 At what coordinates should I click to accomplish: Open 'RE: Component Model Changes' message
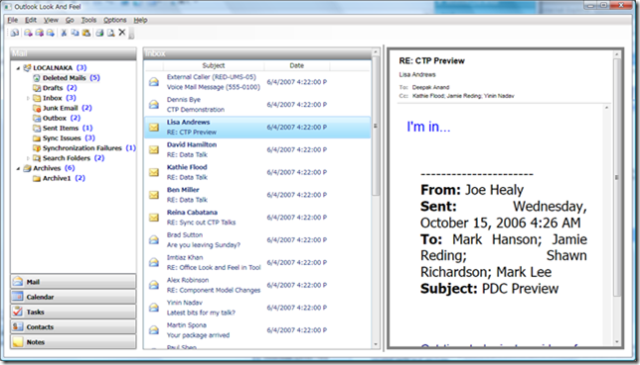click(258, 285)
